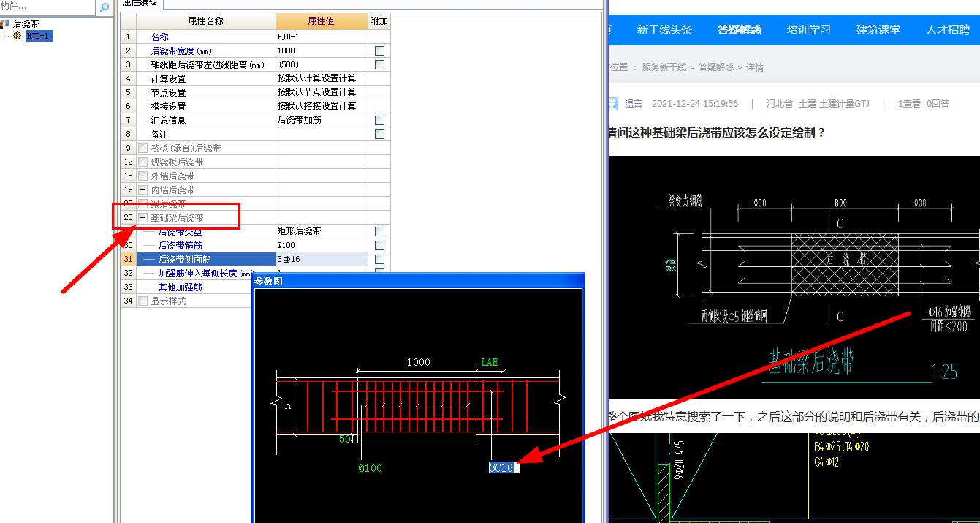Open 答疑解惑 in the website nav
980x523 pixels.
(x=740, y=30)
